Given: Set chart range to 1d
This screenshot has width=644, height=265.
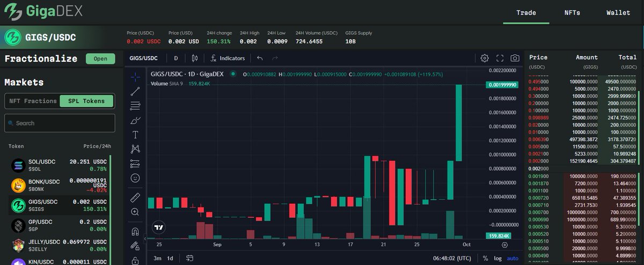Looking at the screenshot, I should coord(170,258).
